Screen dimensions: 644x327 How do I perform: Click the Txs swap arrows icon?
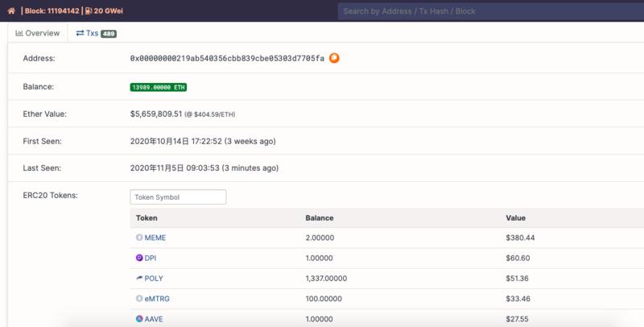[80, 33]
